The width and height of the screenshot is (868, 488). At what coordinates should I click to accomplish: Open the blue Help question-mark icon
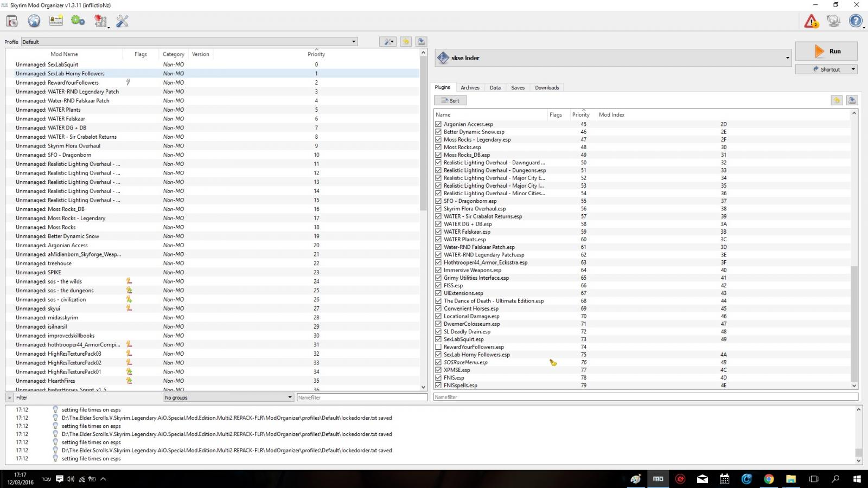click(x=856, y=21)
